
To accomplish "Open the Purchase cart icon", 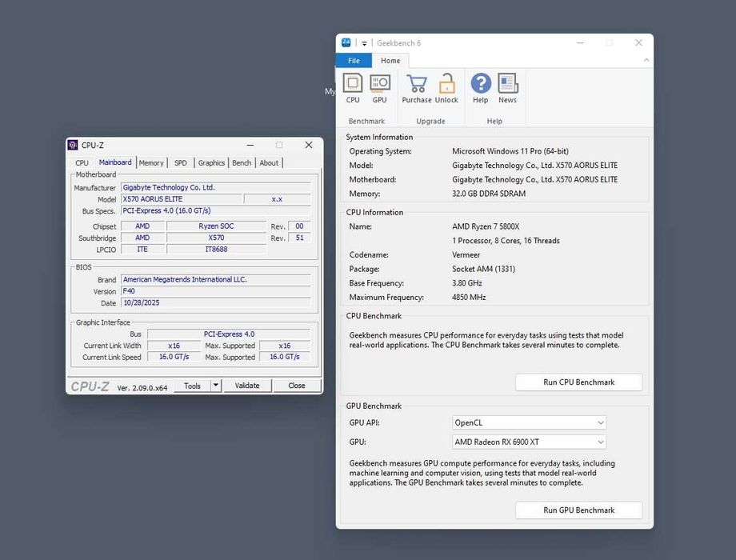I will tap(416, 83).
